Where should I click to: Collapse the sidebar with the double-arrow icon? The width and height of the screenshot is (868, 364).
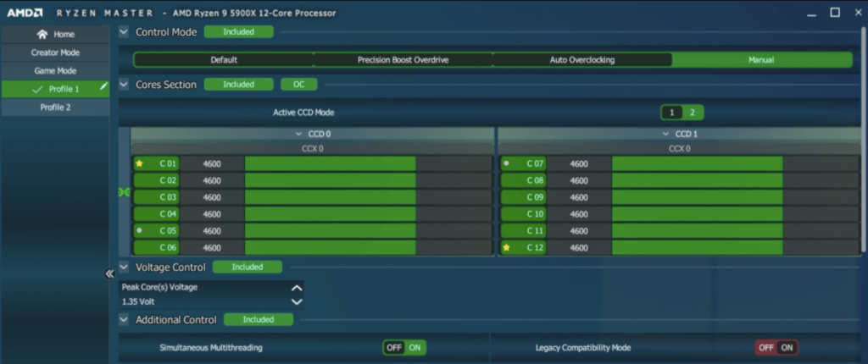tap(109, 273)
